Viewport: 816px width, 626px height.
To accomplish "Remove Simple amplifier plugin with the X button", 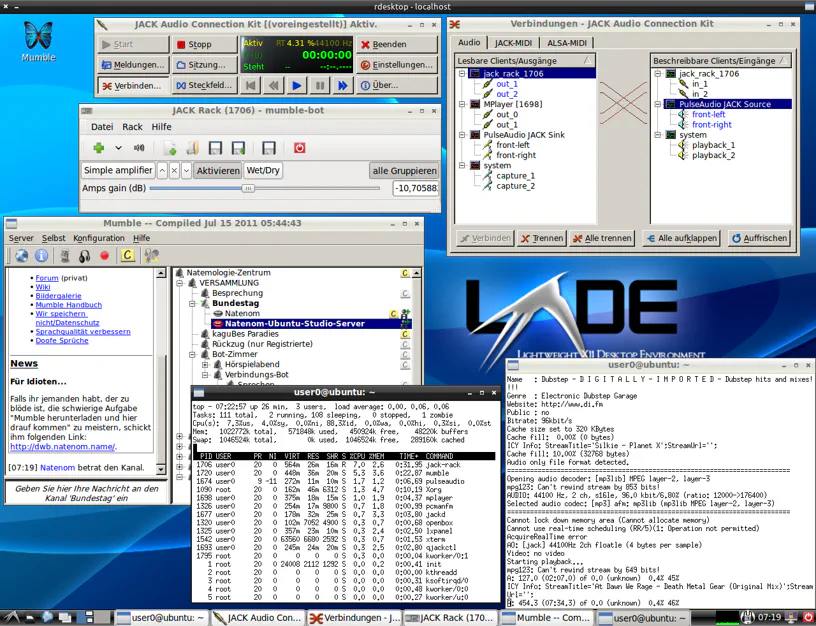I will coord(174,171).
